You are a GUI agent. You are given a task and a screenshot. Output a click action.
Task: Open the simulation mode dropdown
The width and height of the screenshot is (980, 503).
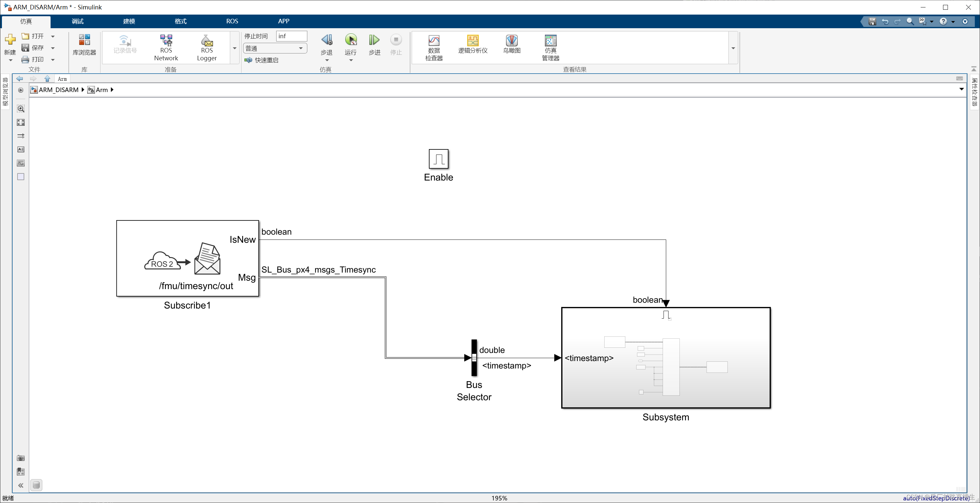[275, 48]
